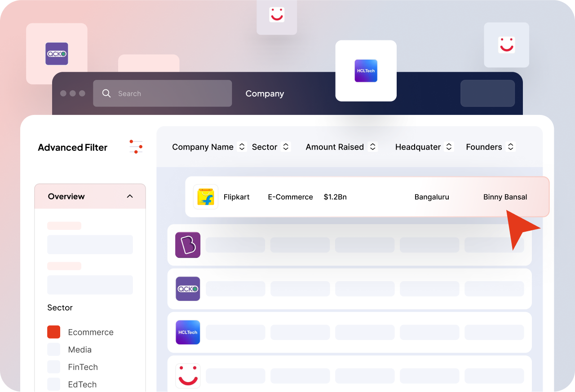This screenshot has height=392, width=575.
Task: Click the Ecommerce filter label
Action: [91, 332]
